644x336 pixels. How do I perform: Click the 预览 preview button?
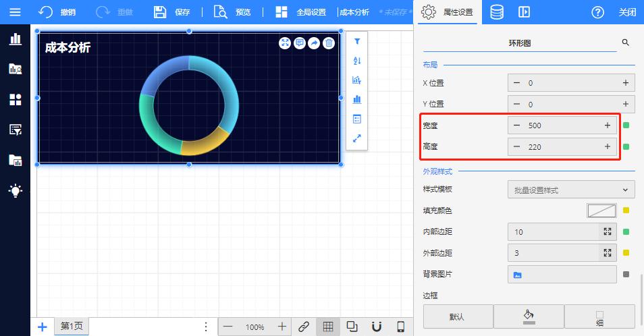click(x=232, y=12)
